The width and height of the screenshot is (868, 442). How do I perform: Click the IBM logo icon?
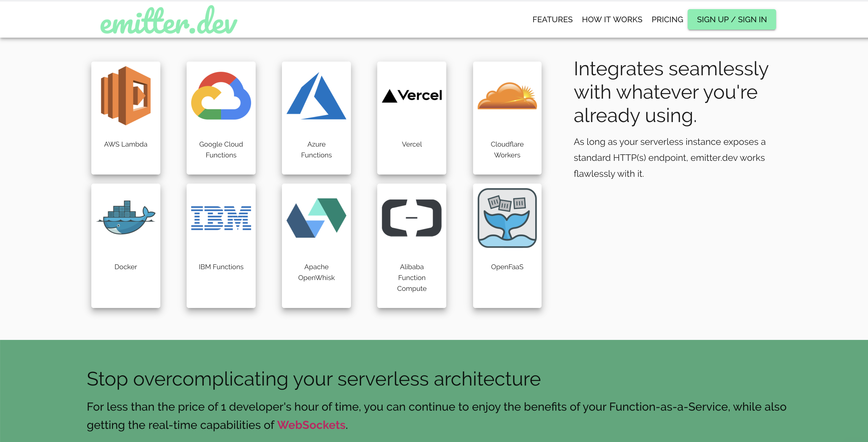coord(221,218)
